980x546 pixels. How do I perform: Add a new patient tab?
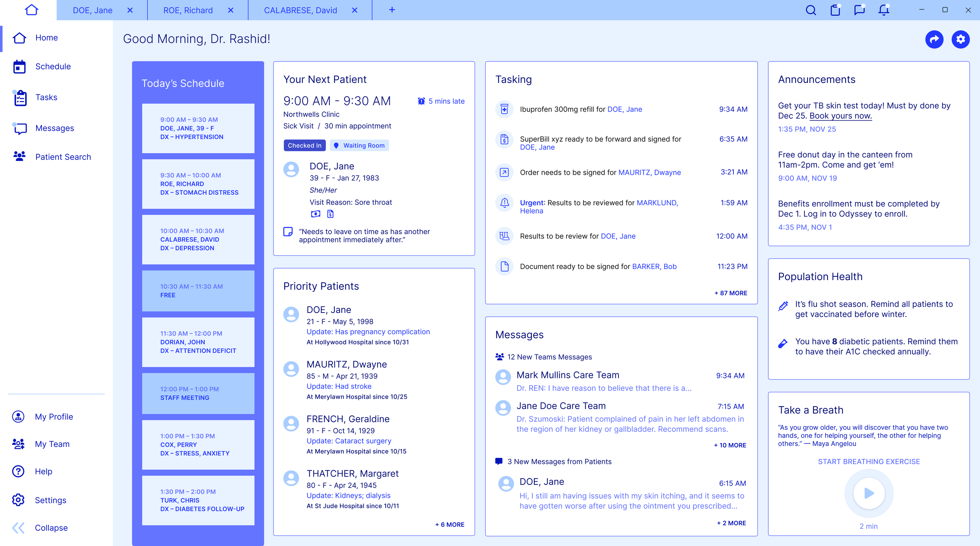coord(392,10)
